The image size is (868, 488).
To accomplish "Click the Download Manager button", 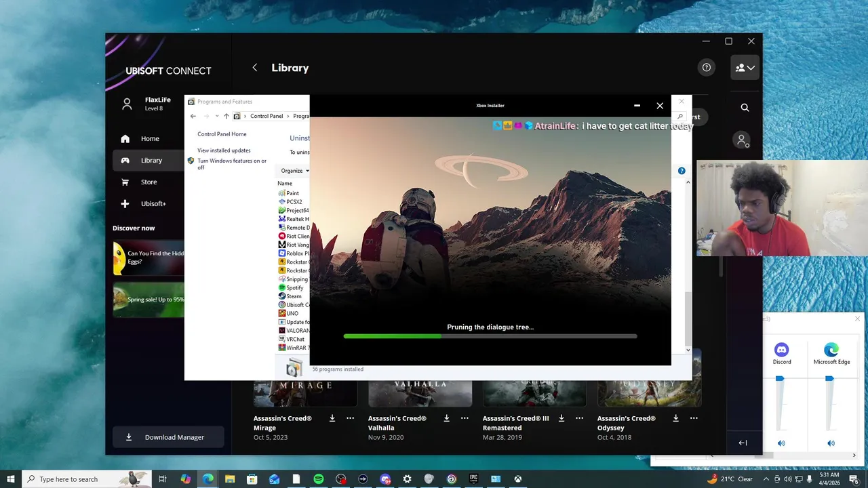I will [168, 437].
